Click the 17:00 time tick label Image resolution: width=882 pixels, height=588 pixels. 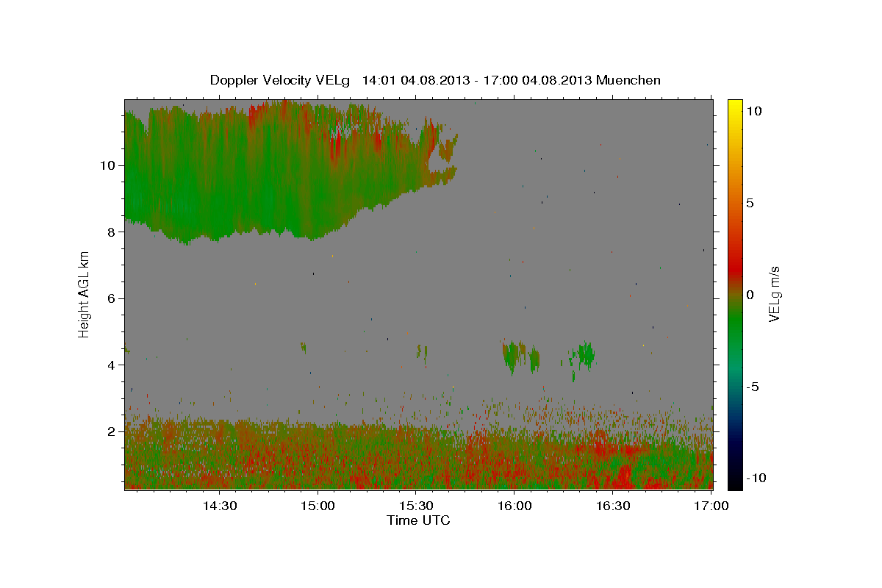pyautogui.click(x=710, y=506)
